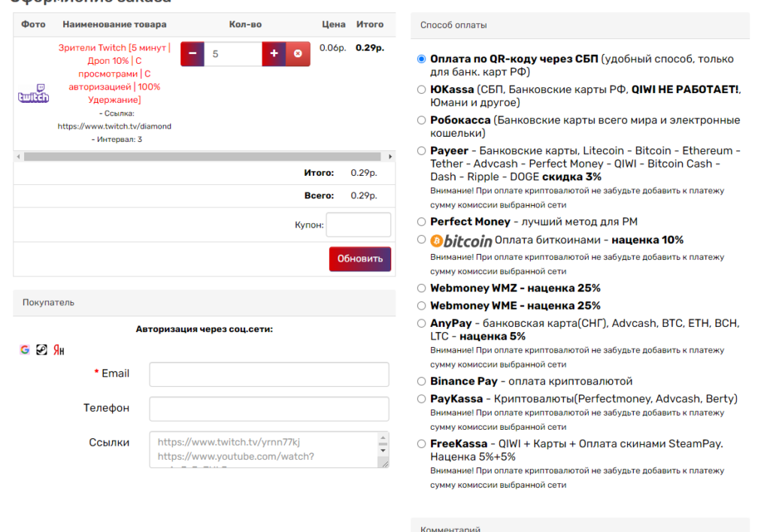The height and width of the screenshot is (532, 770).
Task: Click the cart table's right scroll arrow
Action: coord(390,156)
